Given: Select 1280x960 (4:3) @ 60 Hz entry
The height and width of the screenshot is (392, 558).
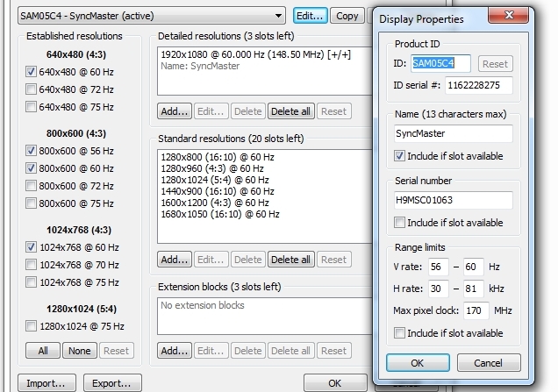Looking at the screenshot, I should click(212, 168).
